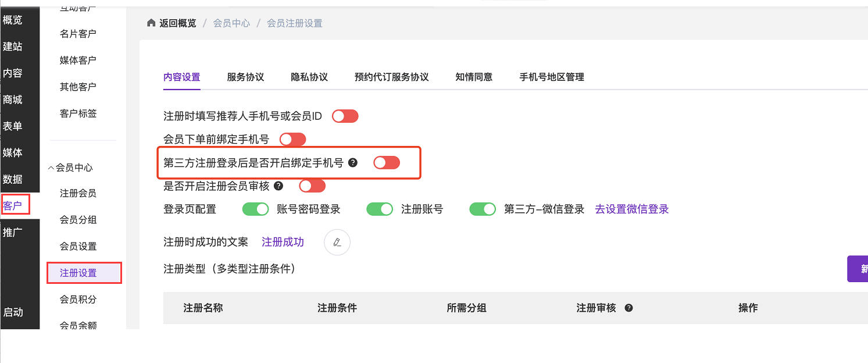The height and width of the screenshot is (363, 868).
Task: Open the 去设置微信登录 link
Action: [x=631, y=209]
